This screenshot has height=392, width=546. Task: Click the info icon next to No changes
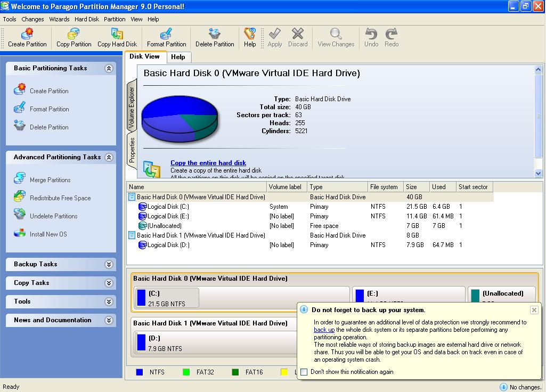tap(503, 387)
